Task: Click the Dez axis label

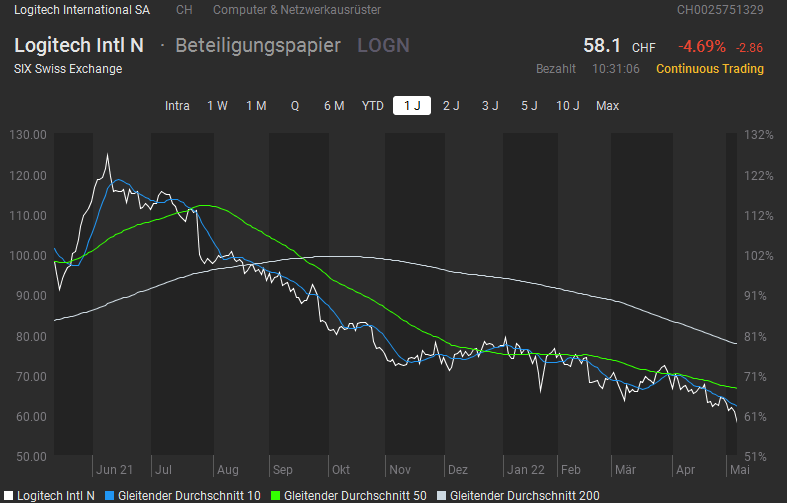Action: (x=458, y=470)
